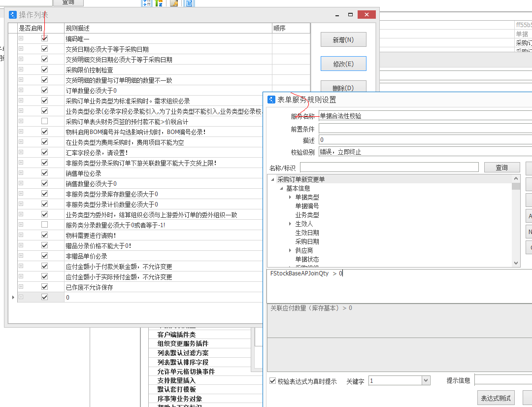Click the 操作列表 window title icon
532x407 pixels.
[13, 15]
